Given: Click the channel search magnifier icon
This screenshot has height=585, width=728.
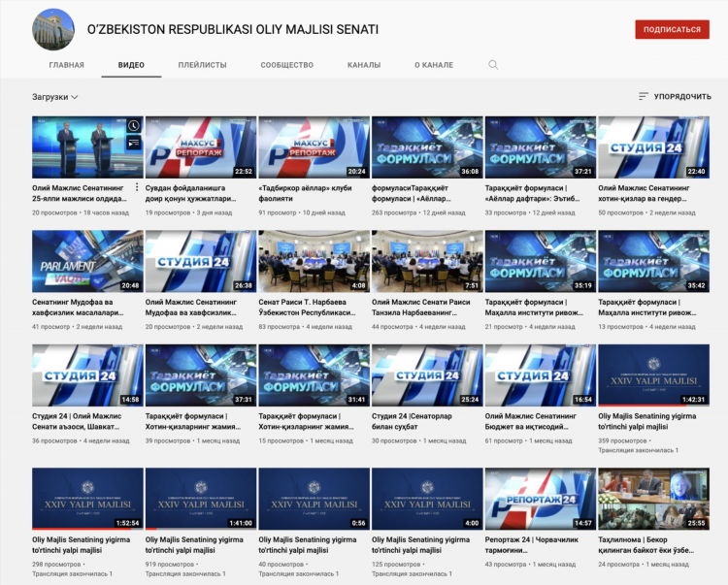Looking at the screenshot, I should (493, 65).
